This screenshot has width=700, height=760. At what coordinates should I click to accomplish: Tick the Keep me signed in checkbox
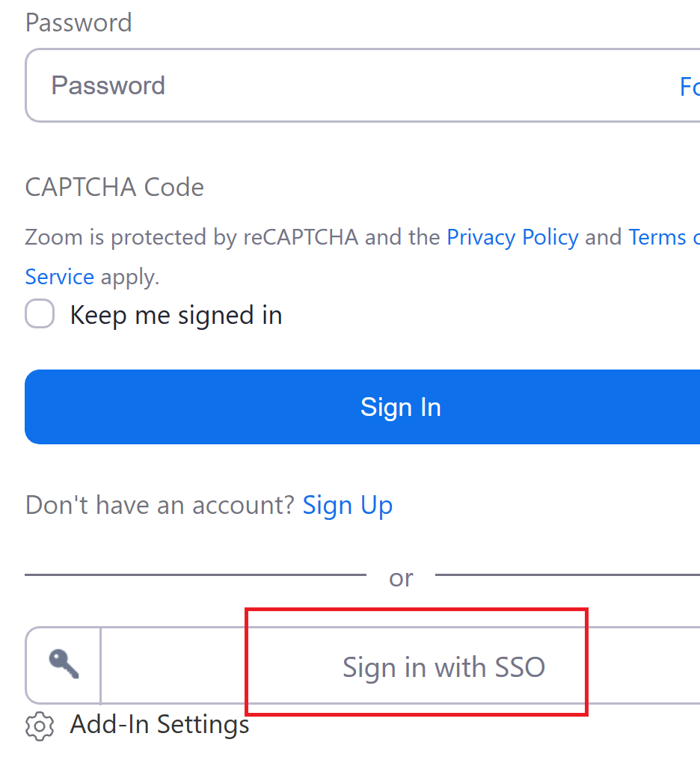[40, 313]
